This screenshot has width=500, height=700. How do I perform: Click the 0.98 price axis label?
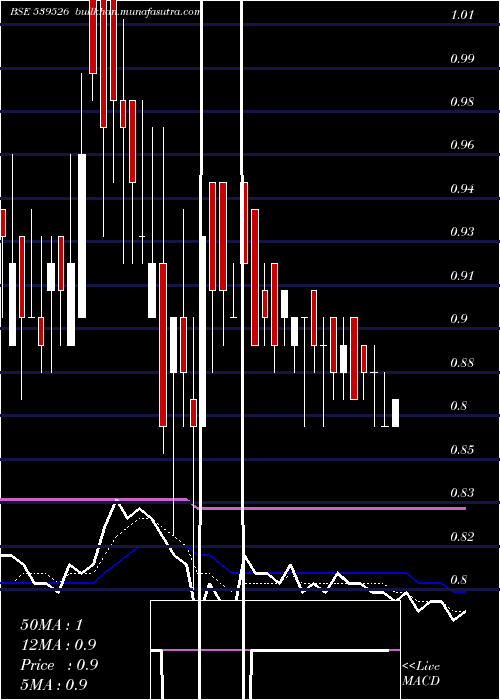[462, 102]
